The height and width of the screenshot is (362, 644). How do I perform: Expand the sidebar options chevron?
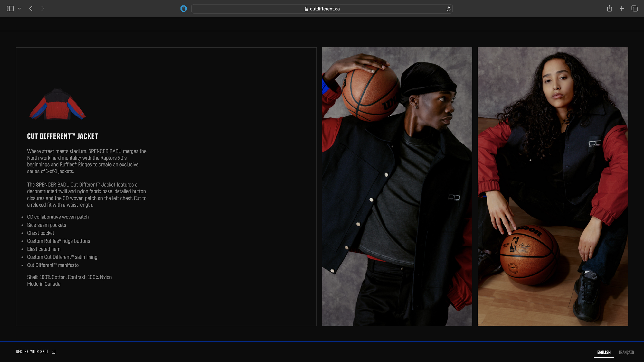(x=20, y=9)
